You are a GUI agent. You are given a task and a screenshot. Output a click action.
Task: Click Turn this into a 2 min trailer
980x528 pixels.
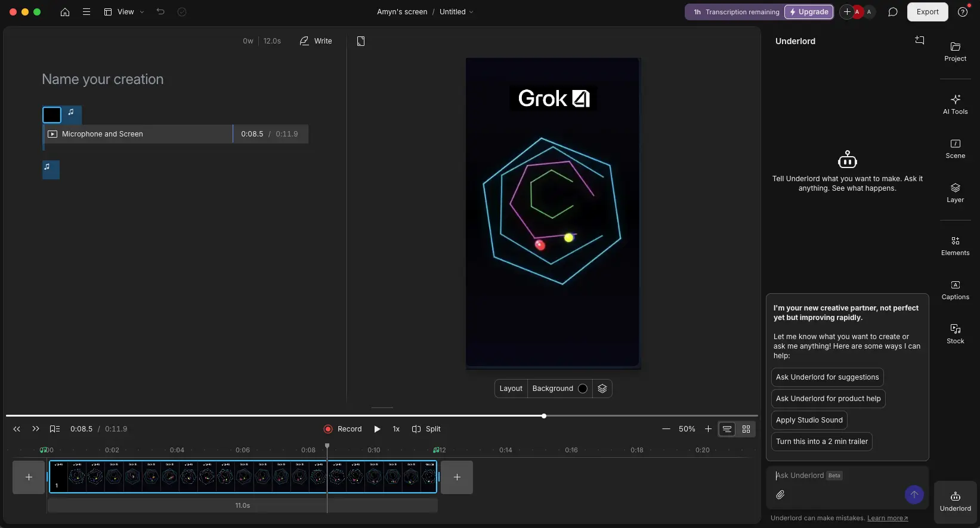(822, 442)
